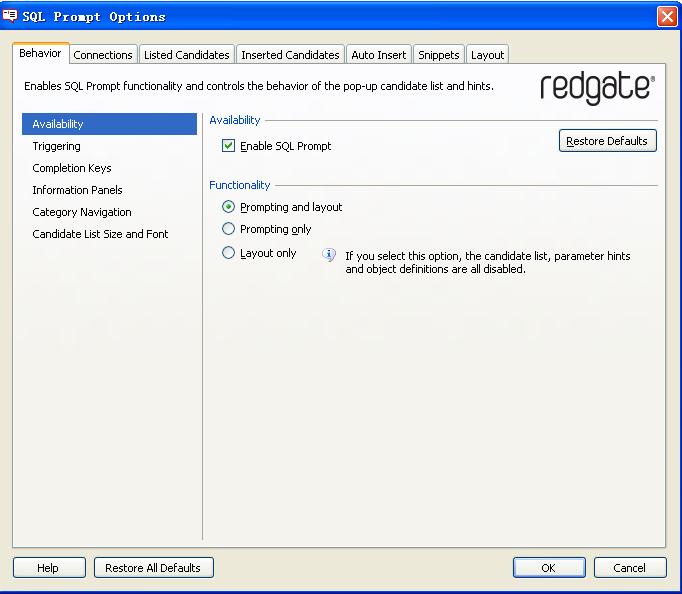The width and height of the screenshot is (682, 594).
Task: Click Restore All Defaults button
Action: tap(154, 567)
